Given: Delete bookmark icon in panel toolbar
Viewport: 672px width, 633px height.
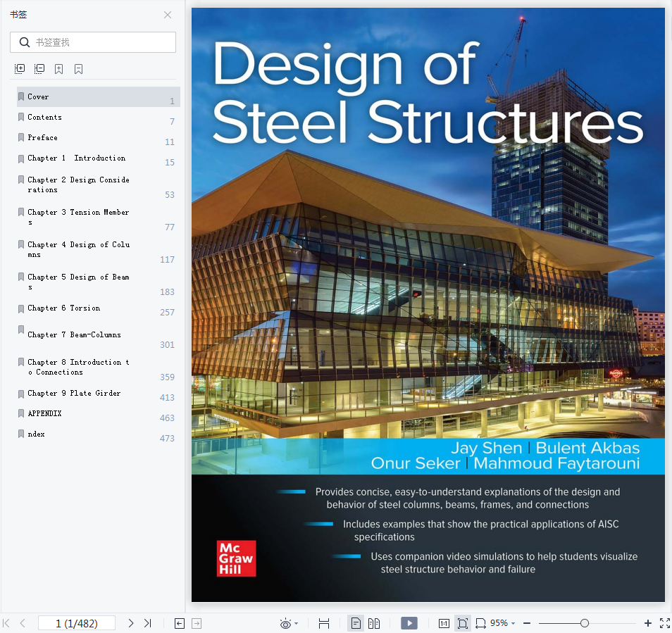Looking at the screenshot, I should [x=78, y=69].
